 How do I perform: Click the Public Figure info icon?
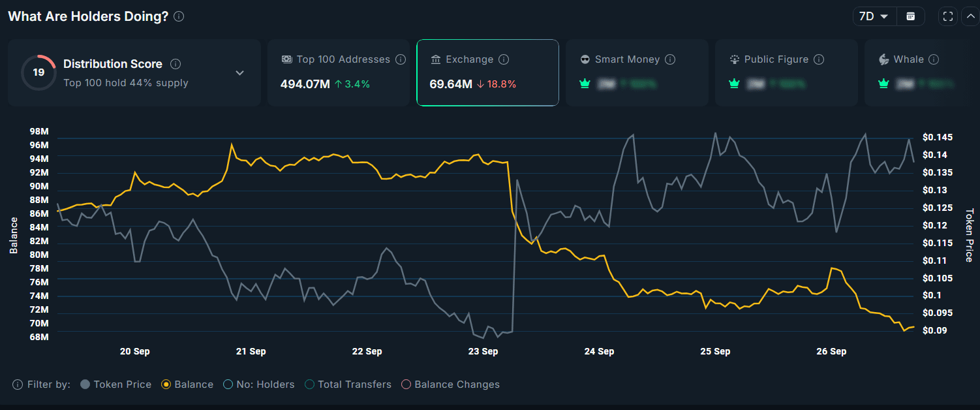(819, 59)
